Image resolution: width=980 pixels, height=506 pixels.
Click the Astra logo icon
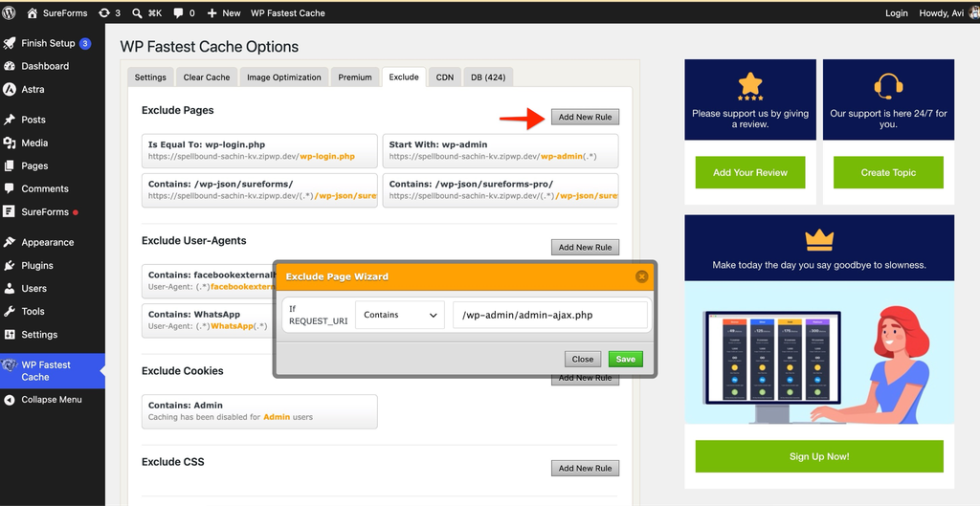(x=10, y=89)
